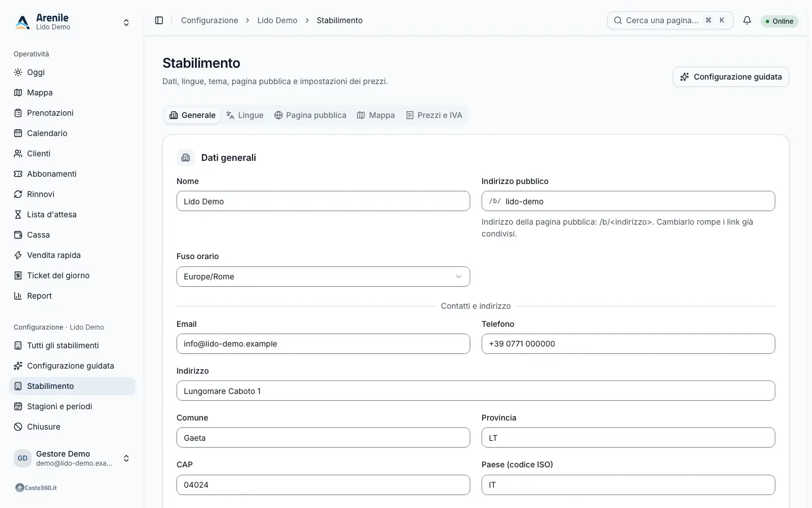Expand the Gestore Demo user menu
This screenshot has width=812, height=508.
[72, 458]
